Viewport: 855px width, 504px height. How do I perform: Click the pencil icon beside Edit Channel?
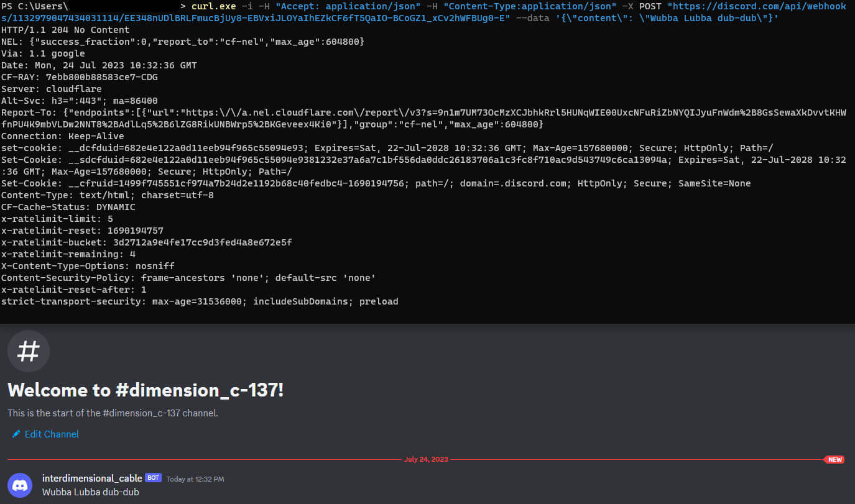[16, 434]
